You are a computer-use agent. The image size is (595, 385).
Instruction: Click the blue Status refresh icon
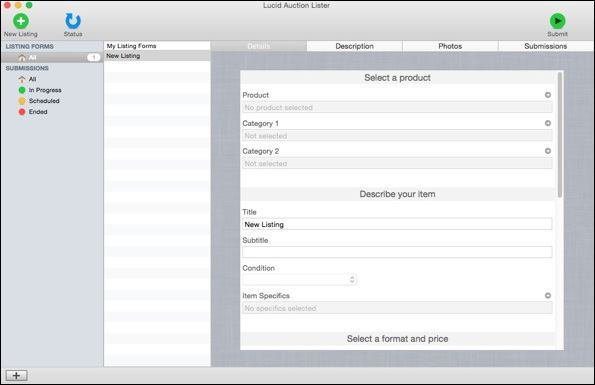(72, 21)
